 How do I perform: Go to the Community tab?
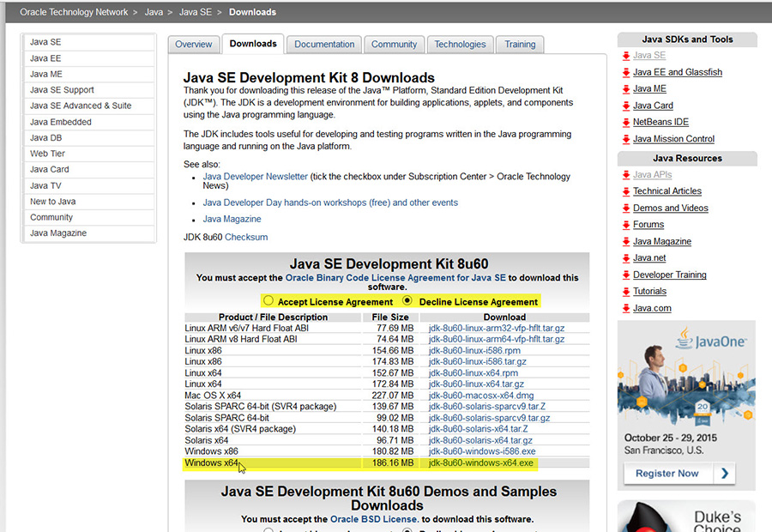(x=394, y=45)
